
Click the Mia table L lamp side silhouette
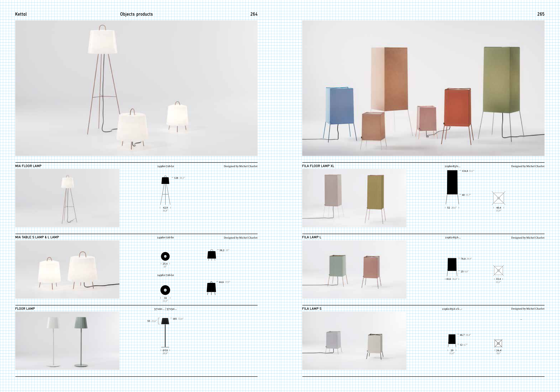211,288
